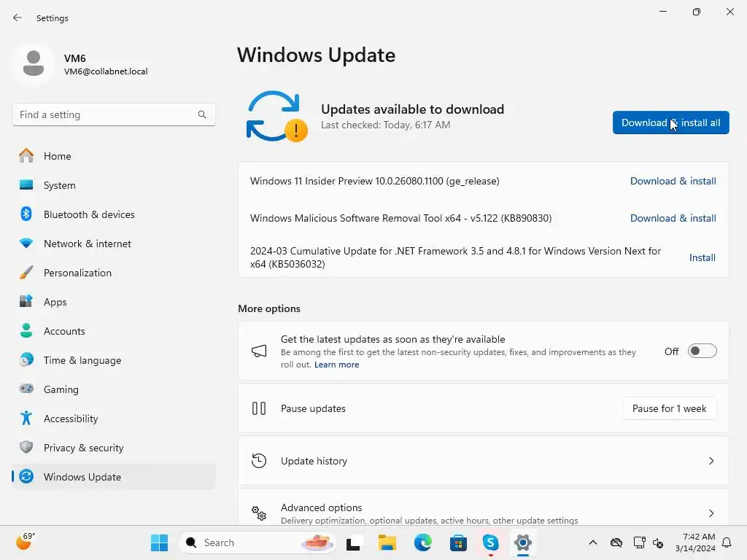Download & install Windows 11 Insider Preview
The height and width of the screenshot is (560, 747).
tap(673, 181)
